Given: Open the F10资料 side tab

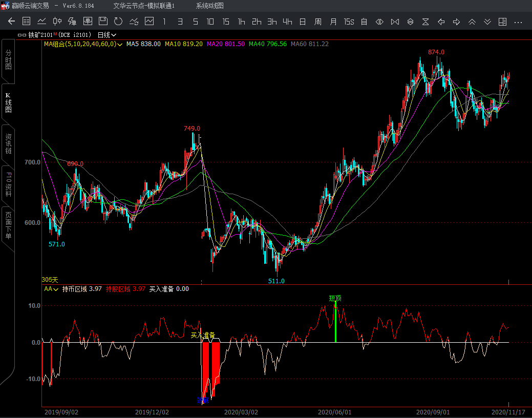Looking at the screenshot, I should 8,184.
